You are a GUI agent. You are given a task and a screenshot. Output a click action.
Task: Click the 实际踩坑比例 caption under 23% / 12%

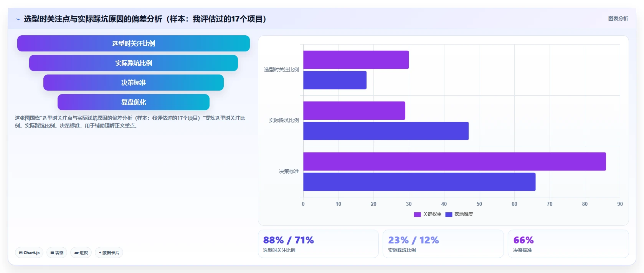pos(402,250)
